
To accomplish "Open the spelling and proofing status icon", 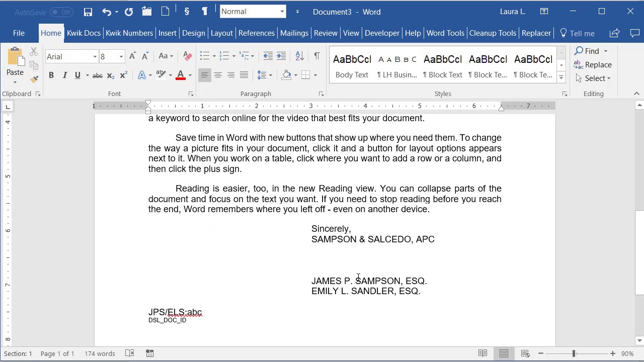I will pos(129,353).
